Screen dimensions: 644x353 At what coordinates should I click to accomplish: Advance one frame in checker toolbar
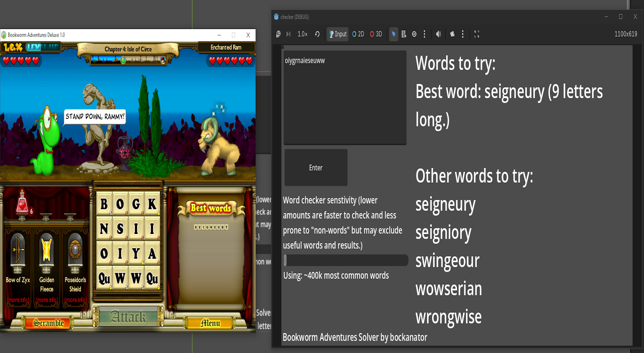(x=288, y=34)
